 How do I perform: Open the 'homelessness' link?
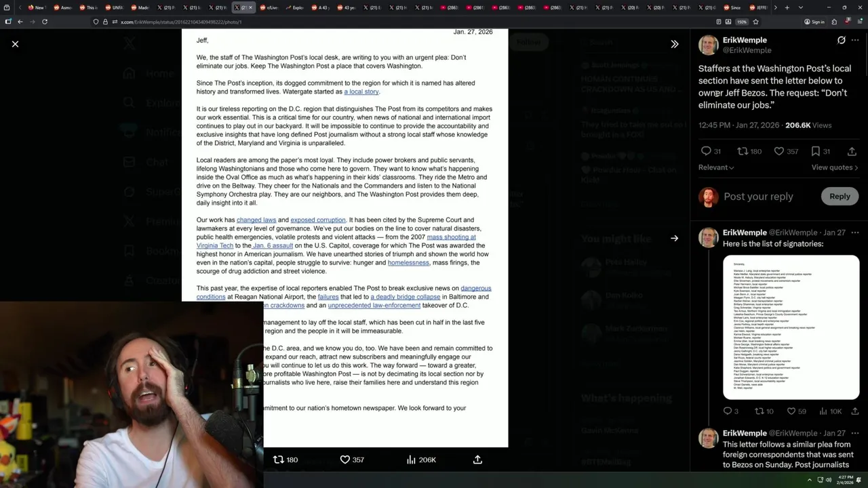[408, 262]
